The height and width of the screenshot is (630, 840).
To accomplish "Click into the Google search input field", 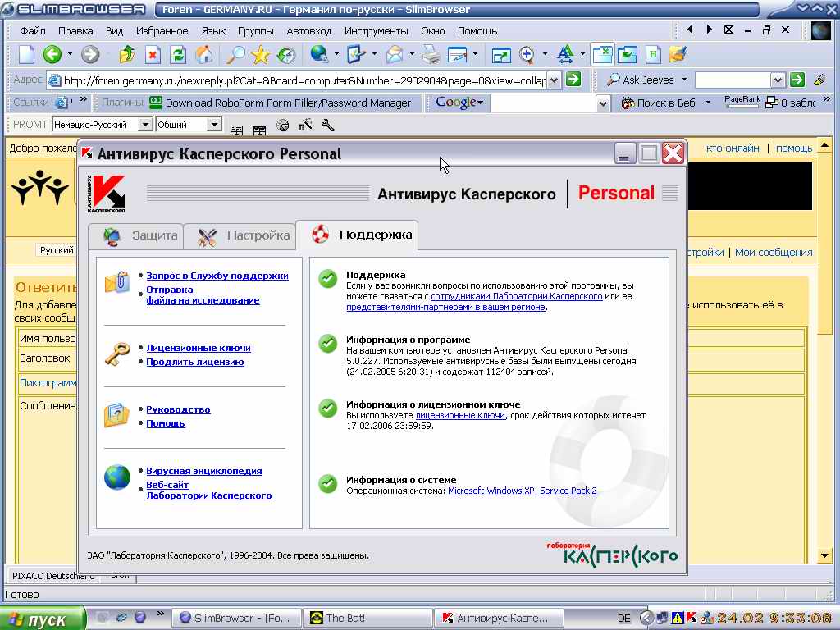I will (x=543, y=103).
